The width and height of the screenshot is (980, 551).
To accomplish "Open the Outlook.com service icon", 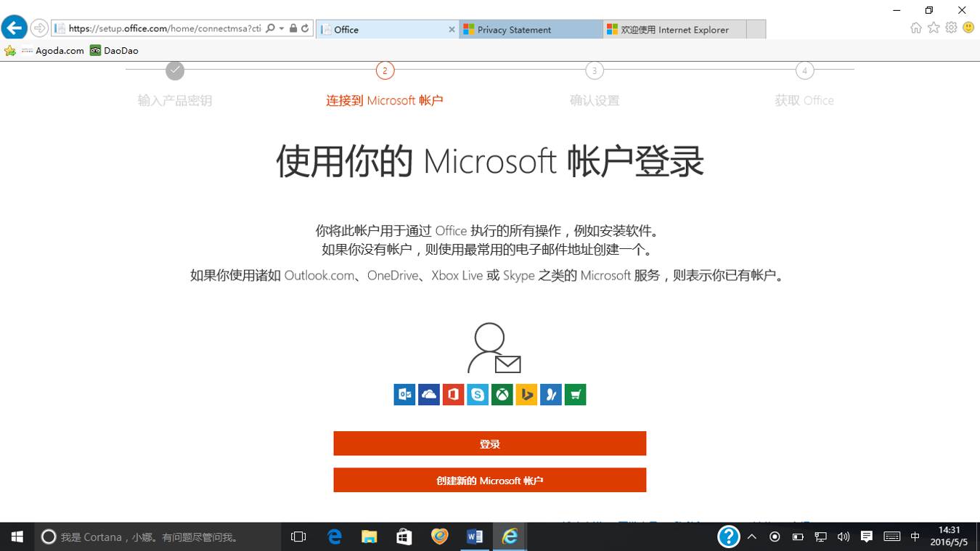I will (404, 394).
